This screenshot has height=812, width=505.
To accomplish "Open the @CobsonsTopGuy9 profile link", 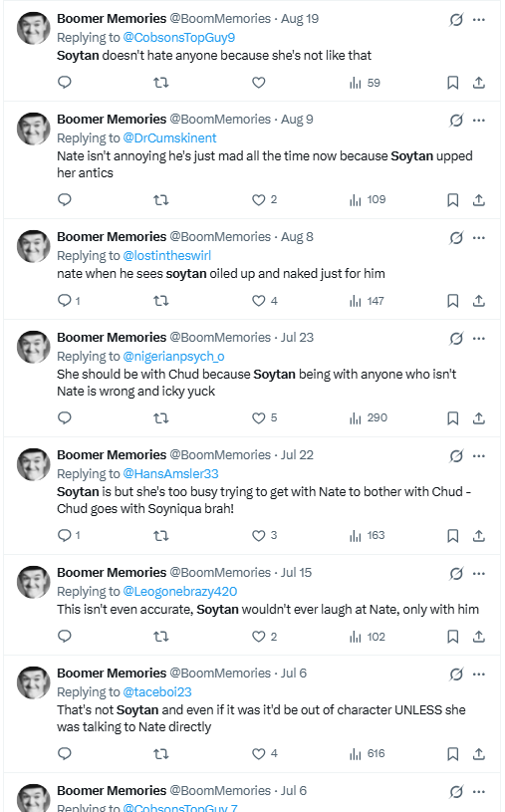I will (x=178, y=37).
